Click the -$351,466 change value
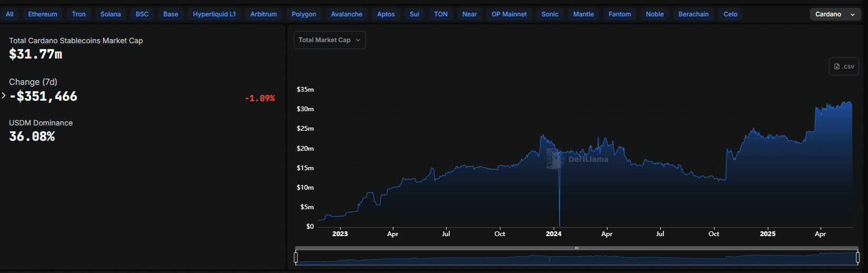This screenshot has width=868, height=273. pyautogui.click(x=43, y=96)
